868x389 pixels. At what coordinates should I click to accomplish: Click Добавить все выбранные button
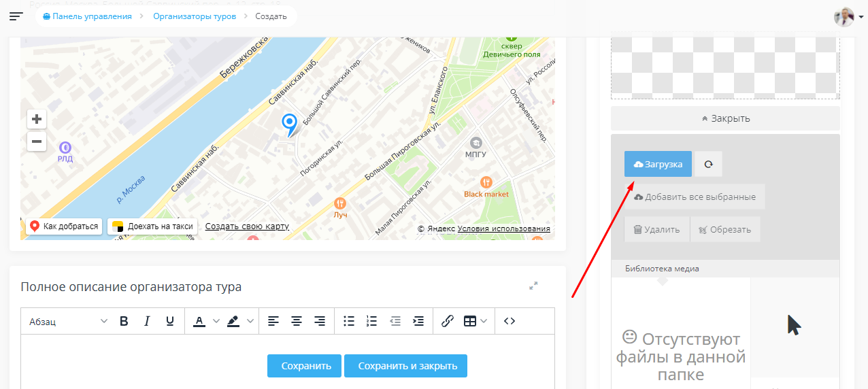point(695,197)
